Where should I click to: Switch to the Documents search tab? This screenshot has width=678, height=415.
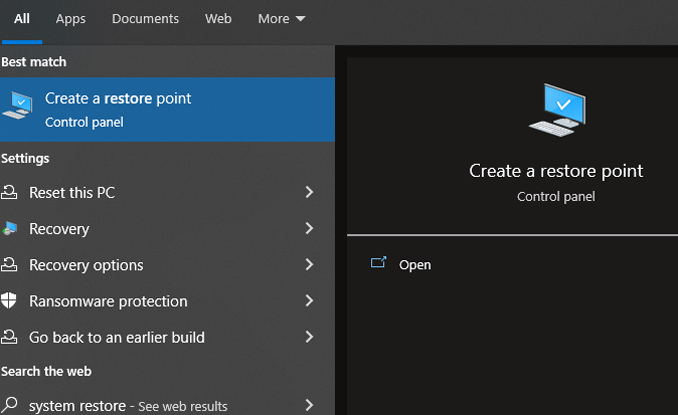click(x=145, y=19)
